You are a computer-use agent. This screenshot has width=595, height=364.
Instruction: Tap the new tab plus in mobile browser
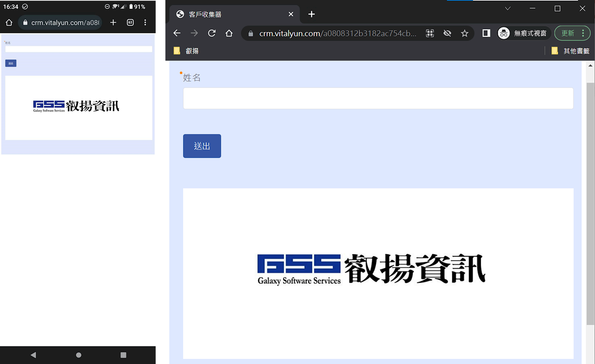click(113, 23)
